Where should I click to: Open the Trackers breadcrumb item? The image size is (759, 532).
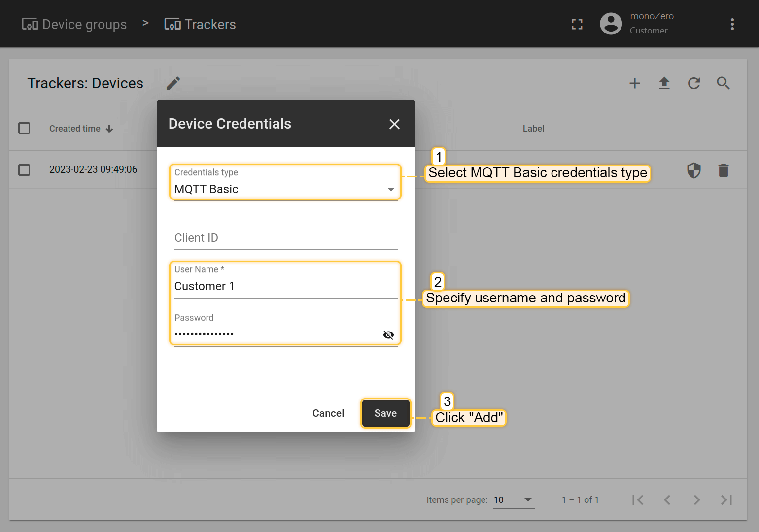(200, 24)
